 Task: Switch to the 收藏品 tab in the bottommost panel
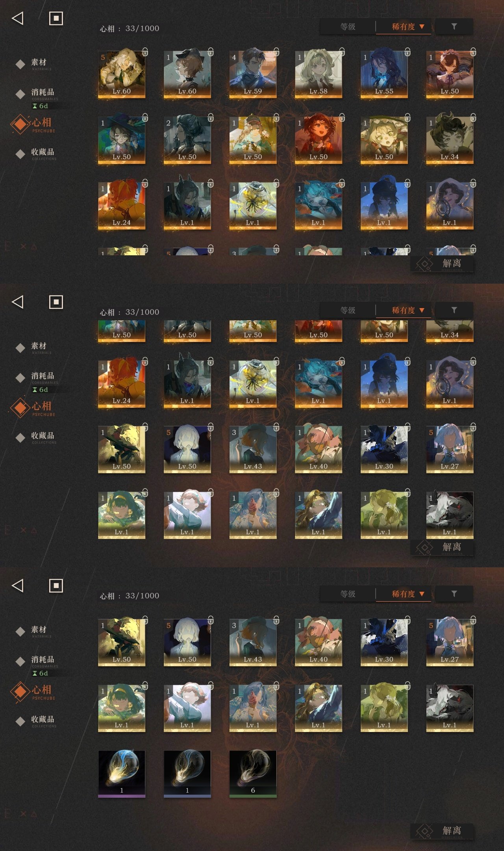tap(42, 720)
